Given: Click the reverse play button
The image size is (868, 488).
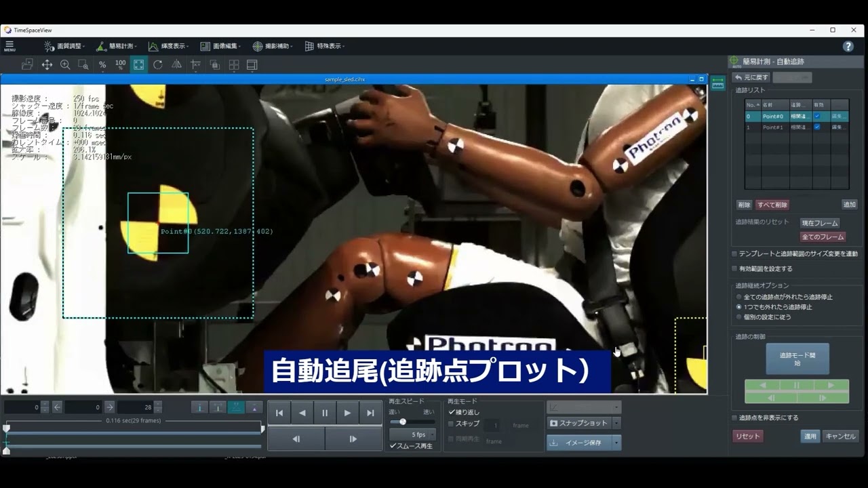Looking at the screenshot, I should pyautogui.click(x=302, y=413).
